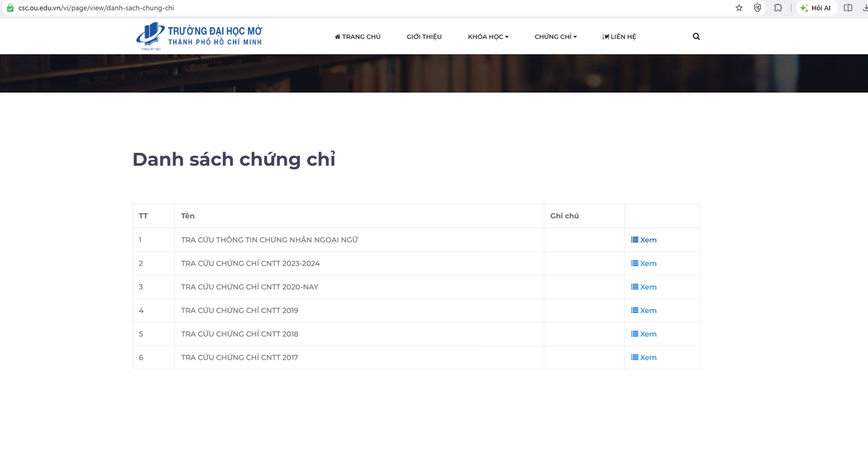
Task: Expand the KHÓA HỌC dropdown menu
Action: point(488,36)
